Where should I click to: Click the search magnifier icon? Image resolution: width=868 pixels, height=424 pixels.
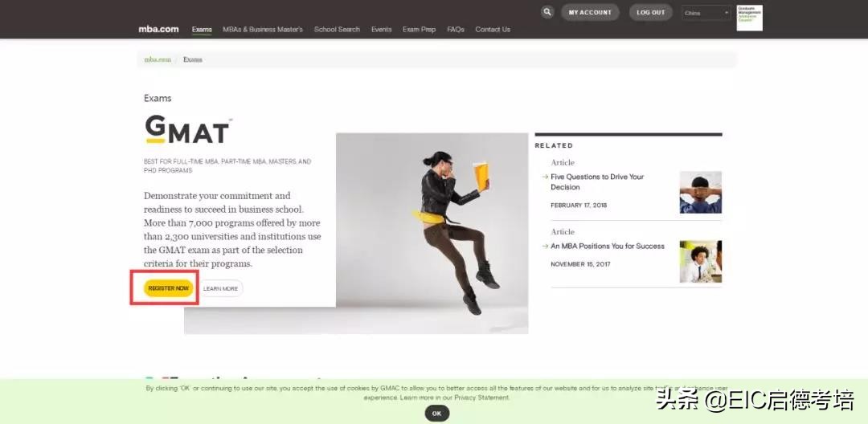click(547, 11)
